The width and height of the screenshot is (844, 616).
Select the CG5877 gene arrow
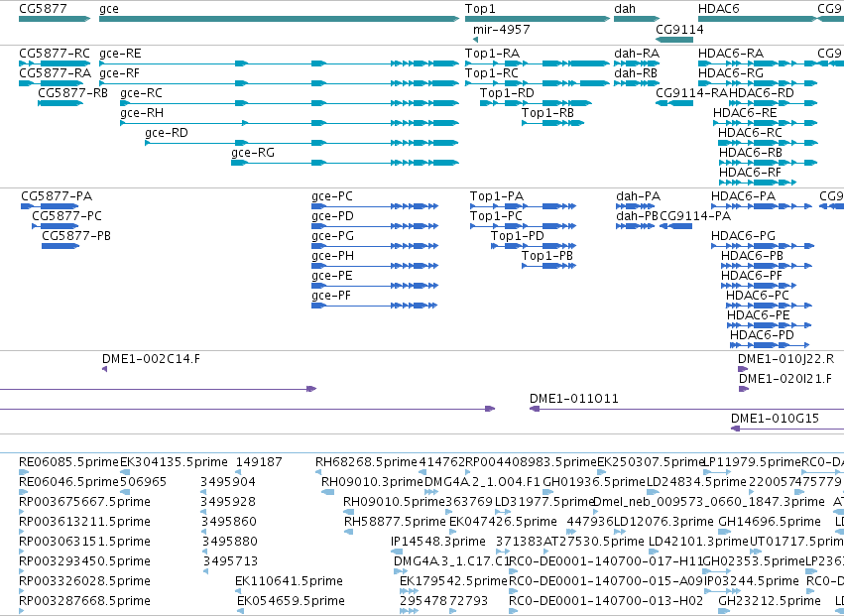click(x=55, y=20)
